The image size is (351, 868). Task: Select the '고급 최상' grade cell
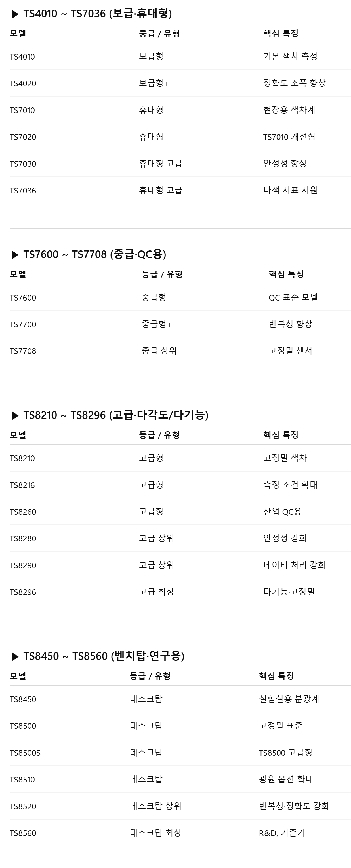coord(156,592)
